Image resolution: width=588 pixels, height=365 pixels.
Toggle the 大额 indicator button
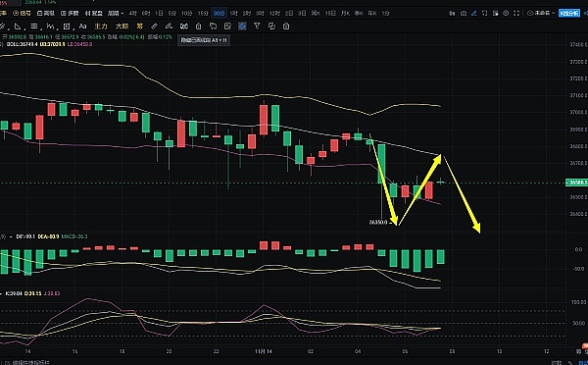click(x=122, y=26)
